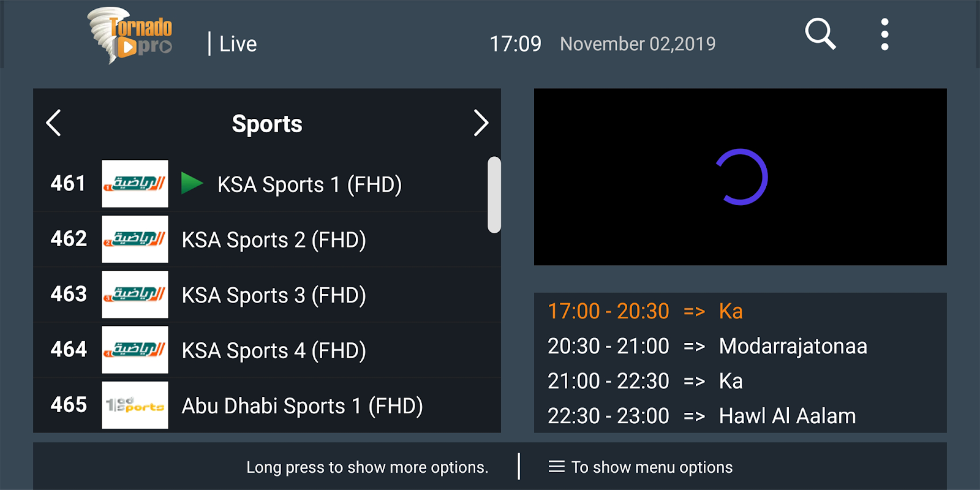Screen dimensions: 980x490
Task: Tap the loading video preview window
Action: (740, 177)
